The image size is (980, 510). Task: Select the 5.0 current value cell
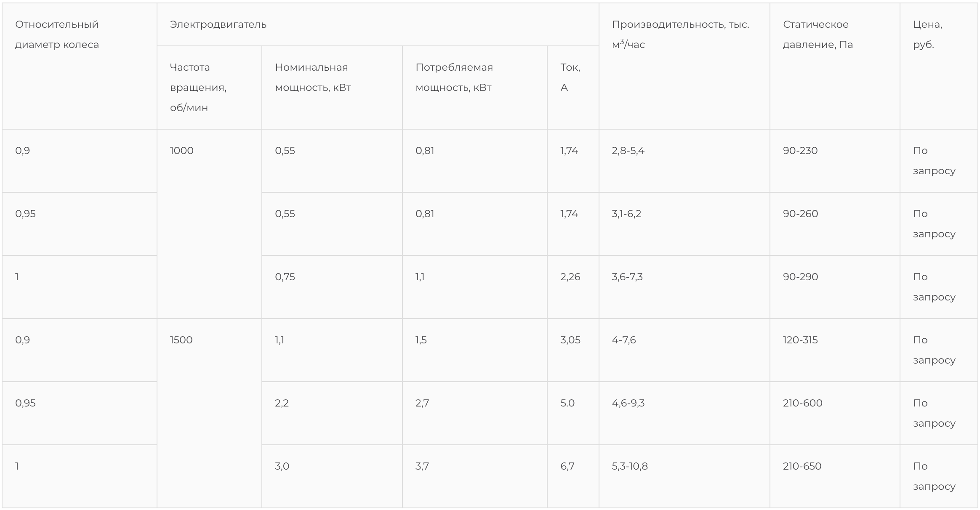tap(567, 403)
